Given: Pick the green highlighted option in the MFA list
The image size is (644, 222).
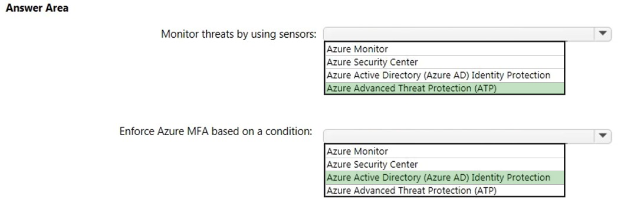Looking at the screenshot, I should tap(445, 178).
